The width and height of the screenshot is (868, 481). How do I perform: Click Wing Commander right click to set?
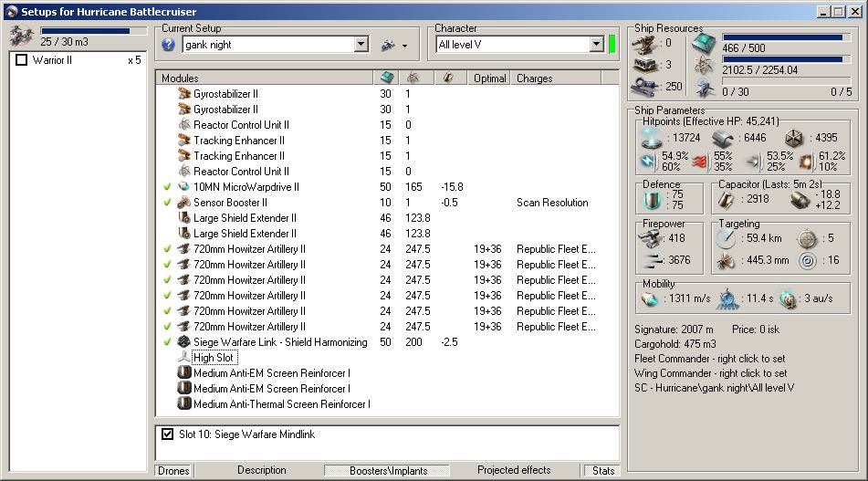(711, 373)
